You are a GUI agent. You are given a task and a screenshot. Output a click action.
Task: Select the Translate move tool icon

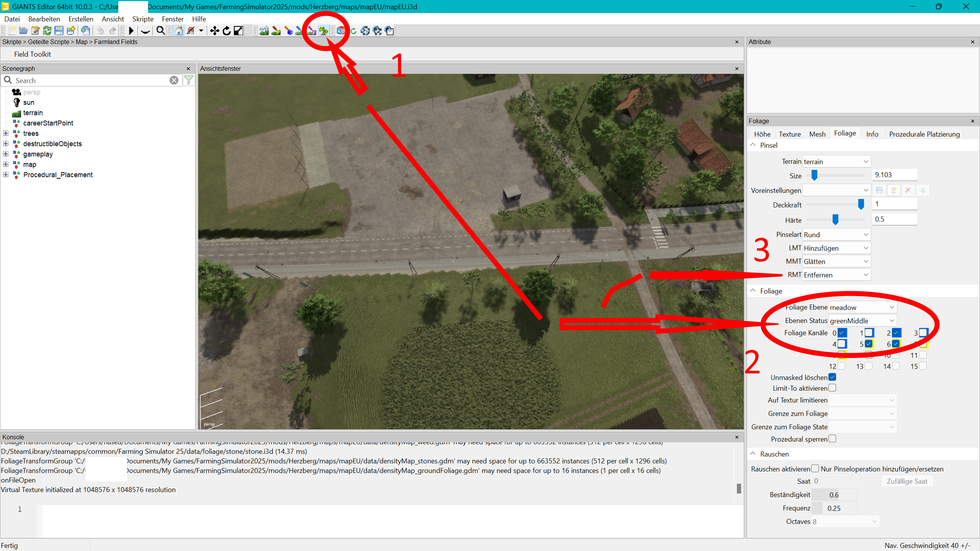point(214,31)
